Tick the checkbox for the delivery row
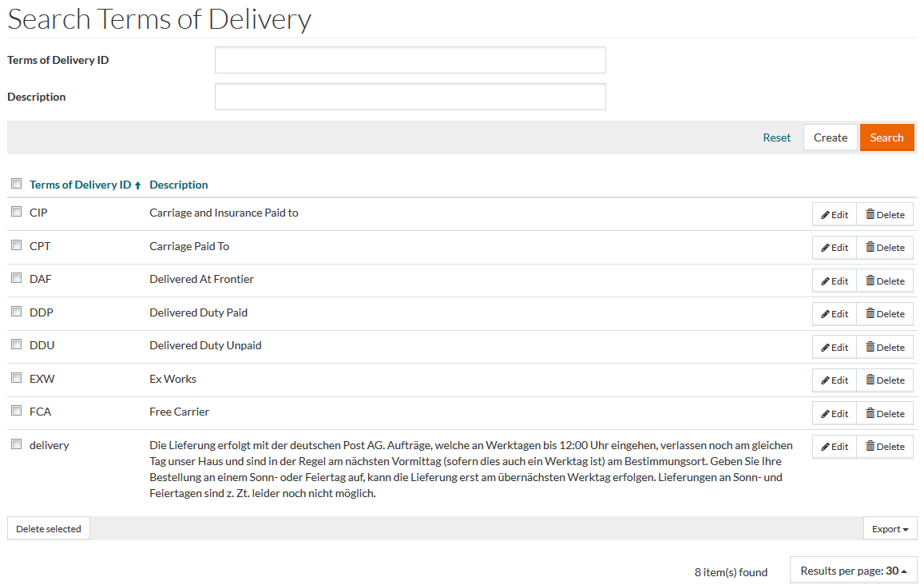 (16, 444)
